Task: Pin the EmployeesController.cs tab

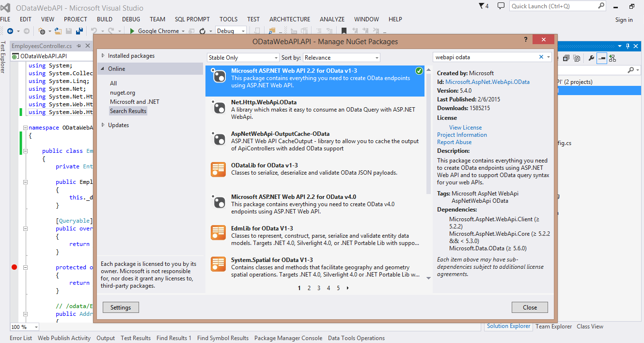Action: point(79,46)
